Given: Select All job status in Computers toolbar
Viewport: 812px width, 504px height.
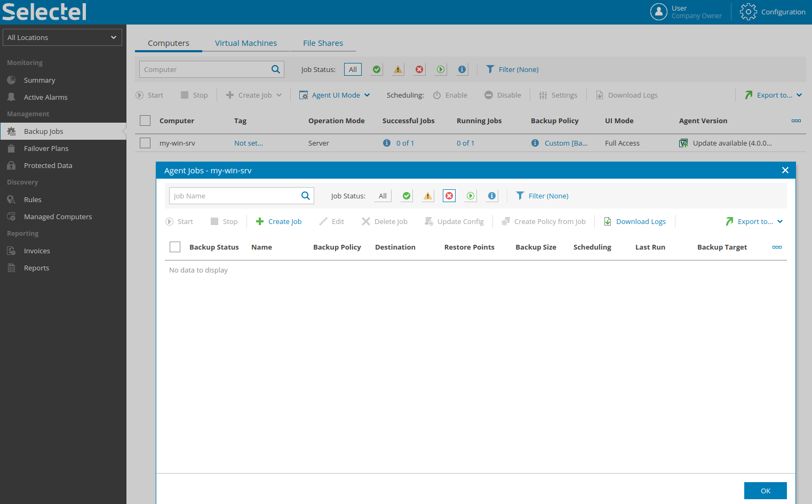Looking at the screenshot, I should click(x=353, y=69).
